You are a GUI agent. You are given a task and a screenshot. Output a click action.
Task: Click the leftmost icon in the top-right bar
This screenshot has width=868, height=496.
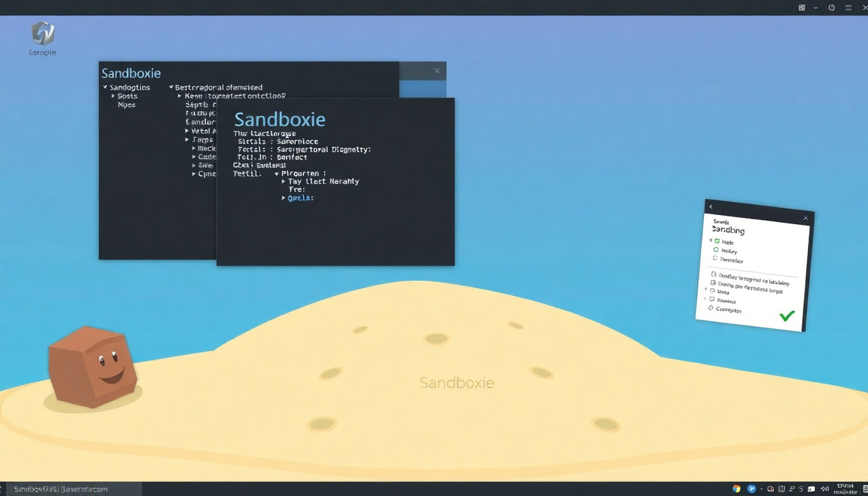801,8
